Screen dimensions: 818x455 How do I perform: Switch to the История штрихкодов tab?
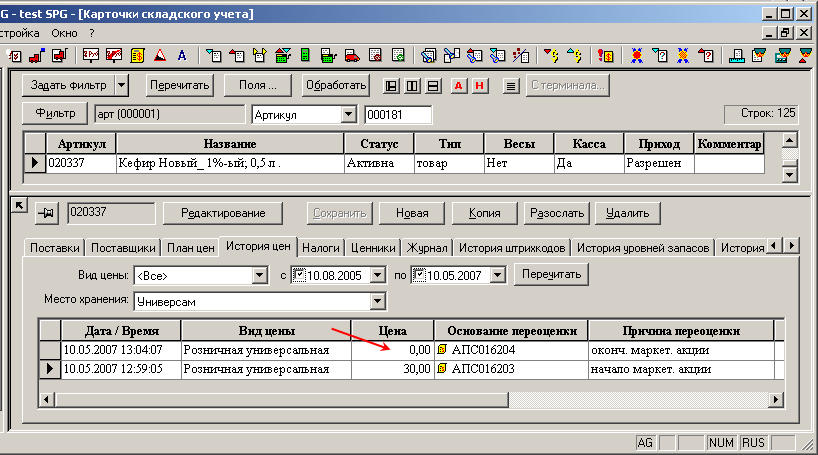click(x=512, y=248)
